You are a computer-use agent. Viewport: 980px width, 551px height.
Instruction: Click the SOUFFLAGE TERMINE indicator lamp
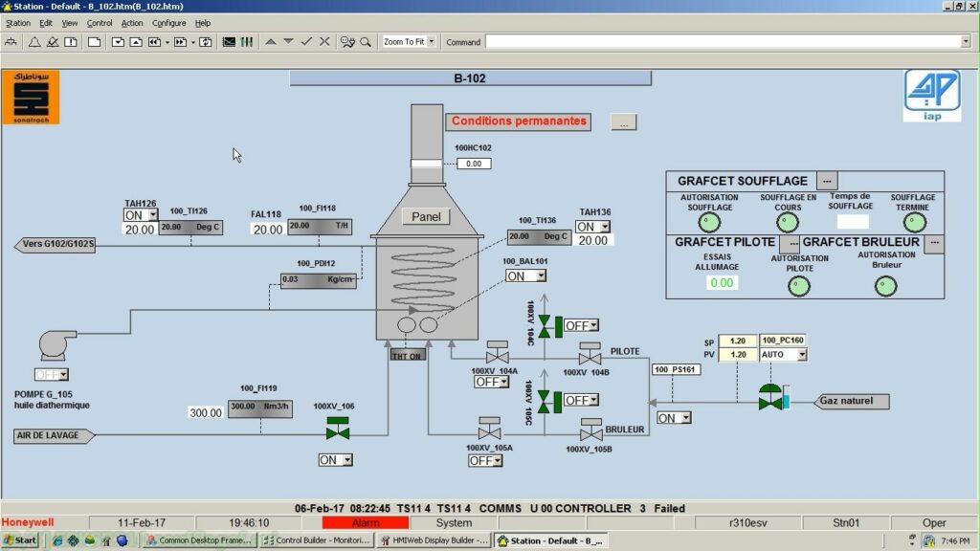tap(915, 222)
